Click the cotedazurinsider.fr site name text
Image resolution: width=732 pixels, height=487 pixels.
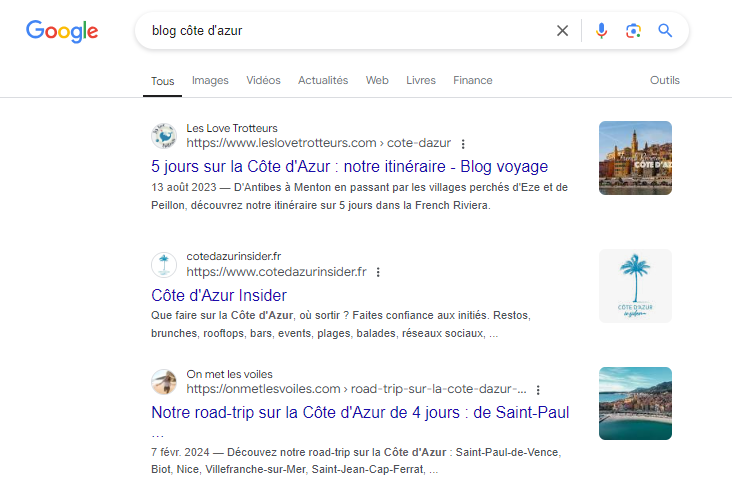pyautogui.click(x=233, y=256)
